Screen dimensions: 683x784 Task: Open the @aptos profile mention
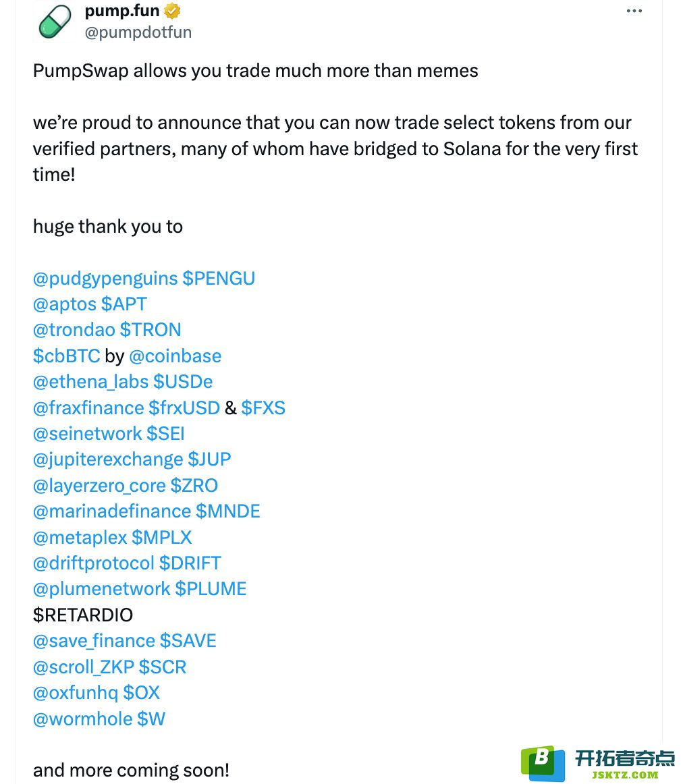(x=65, y=304)
